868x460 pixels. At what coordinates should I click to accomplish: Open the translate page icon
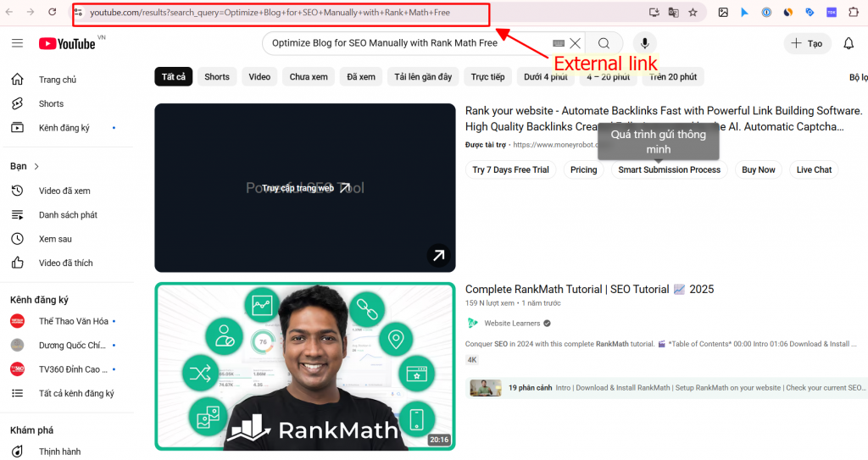(x=673, y=12)
